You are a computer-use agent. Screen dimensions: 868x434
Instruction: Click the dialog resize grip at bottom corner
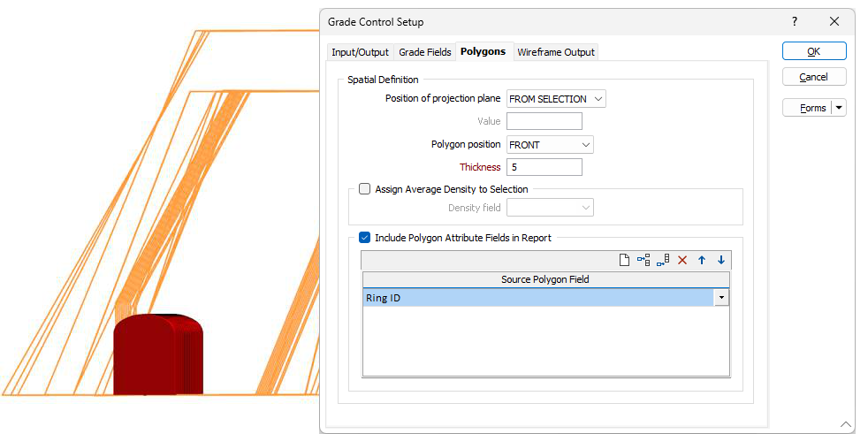[x=847, y=424]
